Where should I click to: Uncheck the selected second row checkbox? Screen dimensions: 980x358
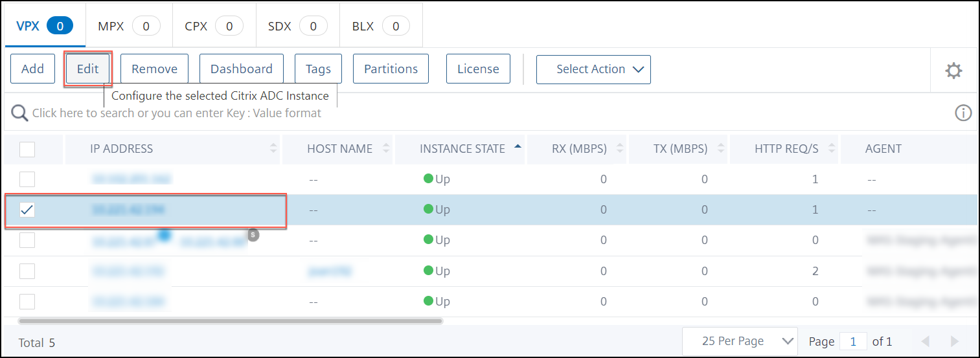pos(27,210)
